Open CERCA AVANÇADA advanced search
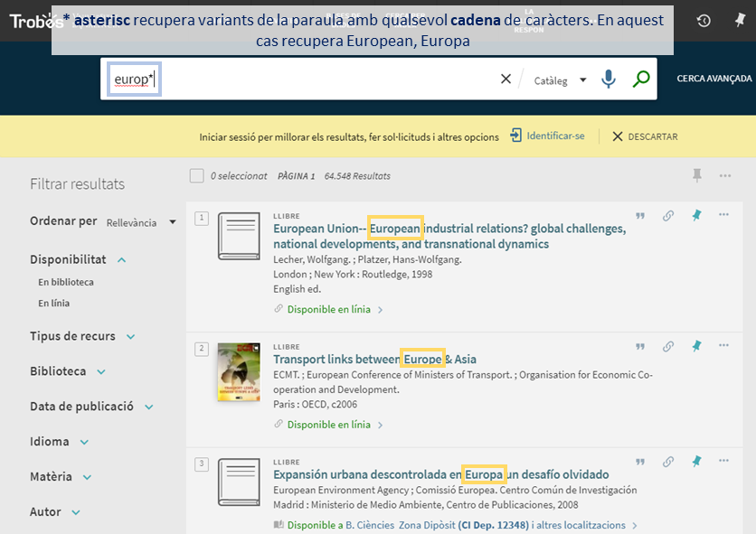756x534 pixels. pyautogui.click(x=714, y=79)
